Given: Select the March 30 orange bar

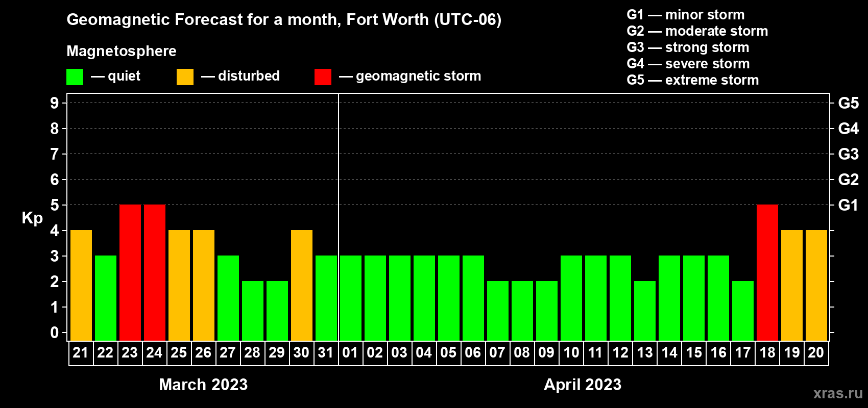Looking at the screenshot, I should tap(302, 286).
